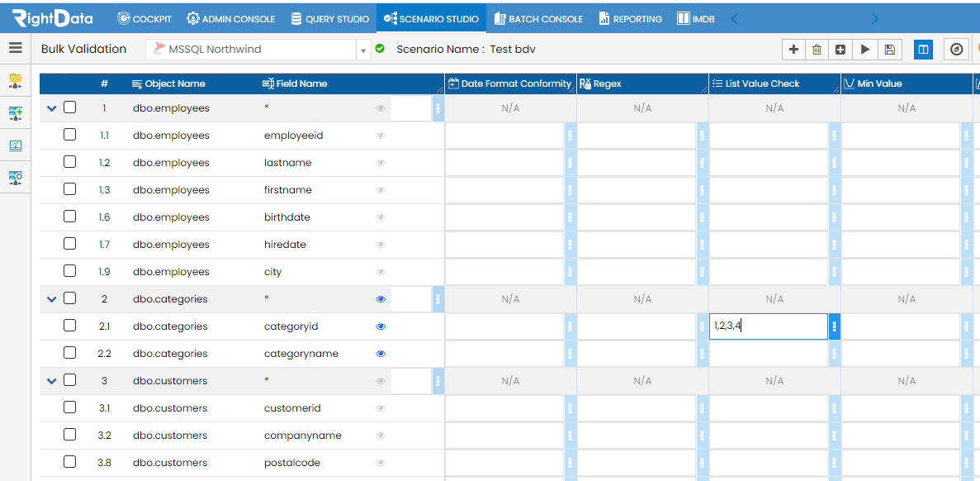Switch to the Reporting tab

point(631,19)
